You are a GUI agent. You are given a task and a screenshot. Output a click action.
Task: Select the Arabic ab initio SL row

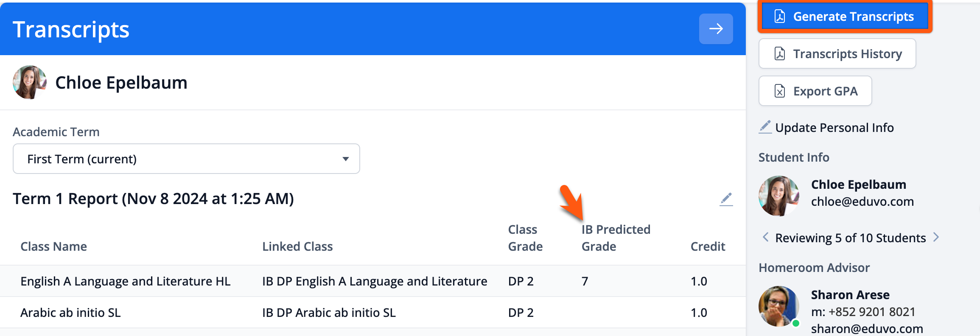point(70,313)
